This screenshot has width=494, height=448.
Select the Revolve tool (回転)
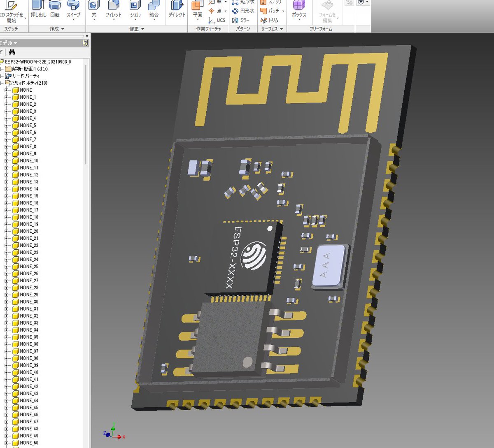pos(55,9)
